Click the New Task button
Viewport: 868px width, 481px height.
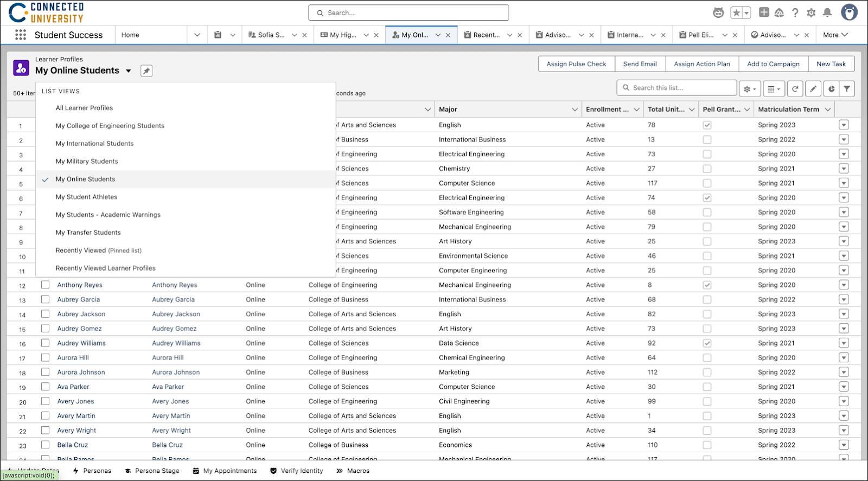[831, 64]
